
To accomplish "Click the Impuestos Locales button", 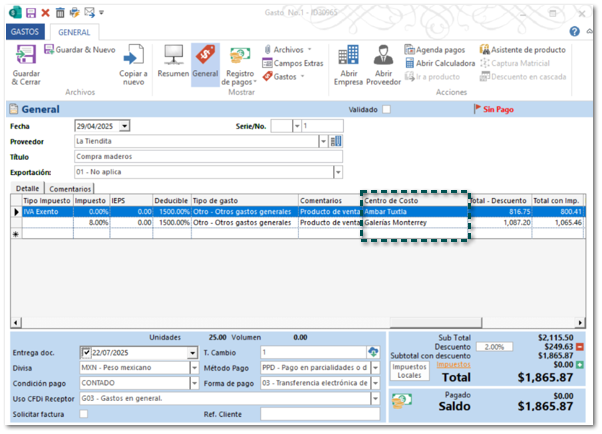I will [x=409, y=372].
